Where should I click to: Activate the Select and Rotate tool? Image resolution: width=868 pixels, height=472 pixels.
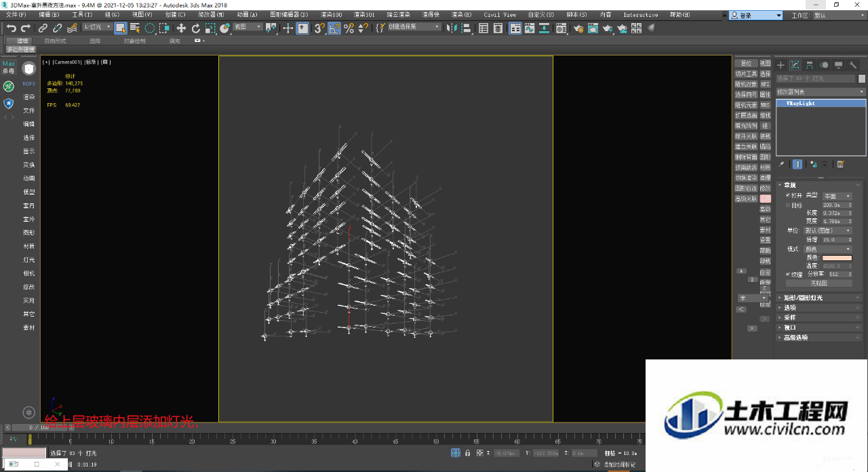(x=196, y=28)
